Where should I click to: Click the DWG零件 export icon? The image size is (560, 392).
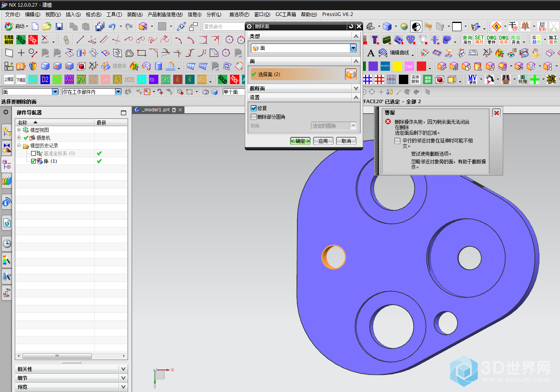(x=492, y=40)
